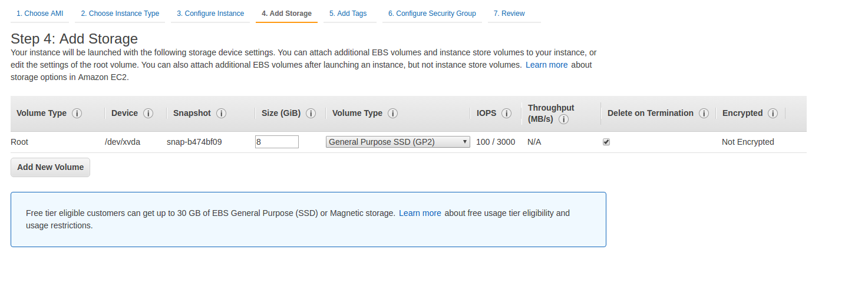Screen dimensions: 868x286
Task: Open 6. Configure Security Group tab
Action: [432, 14]
